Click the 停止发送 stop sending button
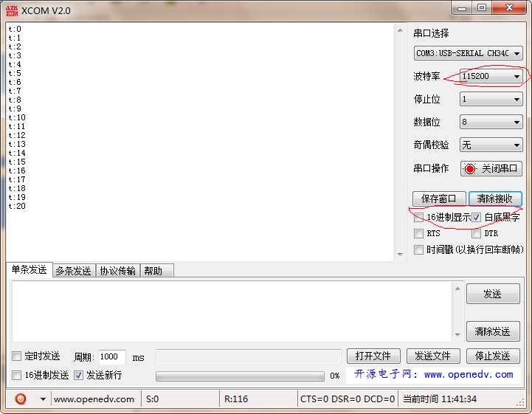 click(493, 356)
